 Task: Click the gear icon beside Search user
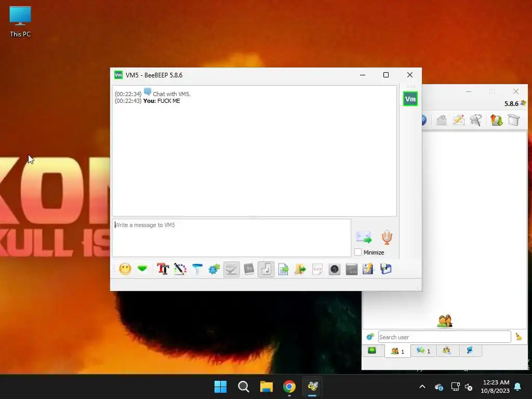(370, 337)
